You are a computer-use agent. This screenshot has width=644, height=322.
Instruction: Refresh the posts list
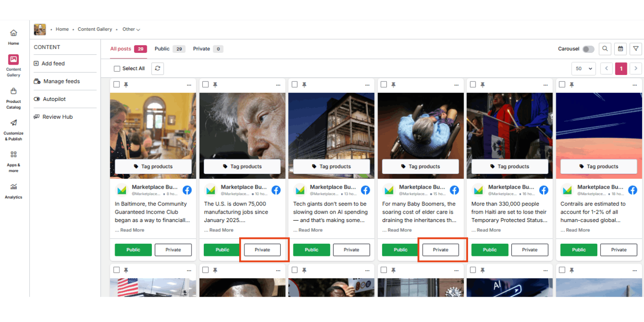(158, 68)
